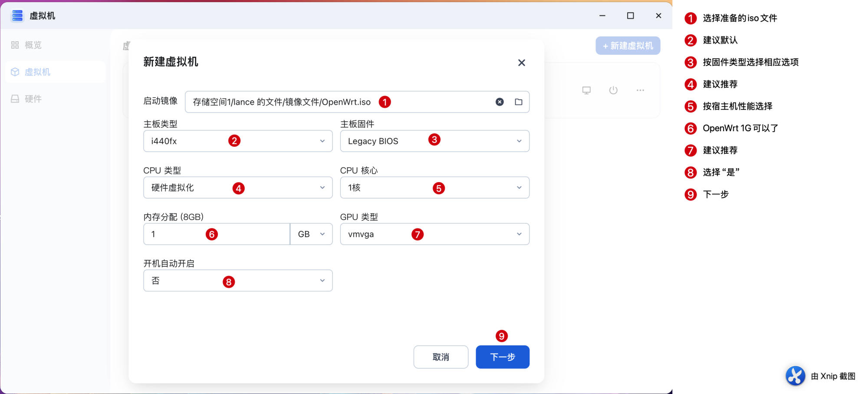Expand the 主板固件 Legacy BIOS dropdown
The width and height of the screenshot is (868, 394).
(x=434, y=141)
